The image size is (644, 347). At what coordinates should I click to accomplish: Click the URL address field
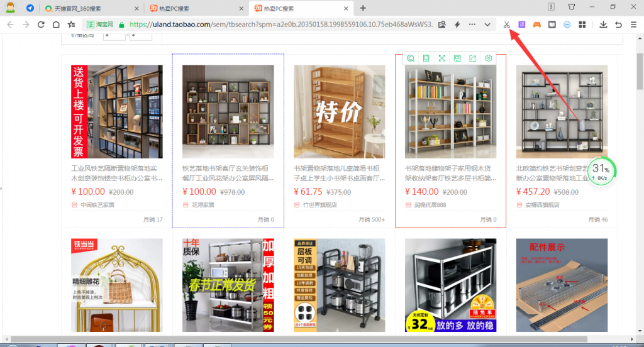pos(281,25)
